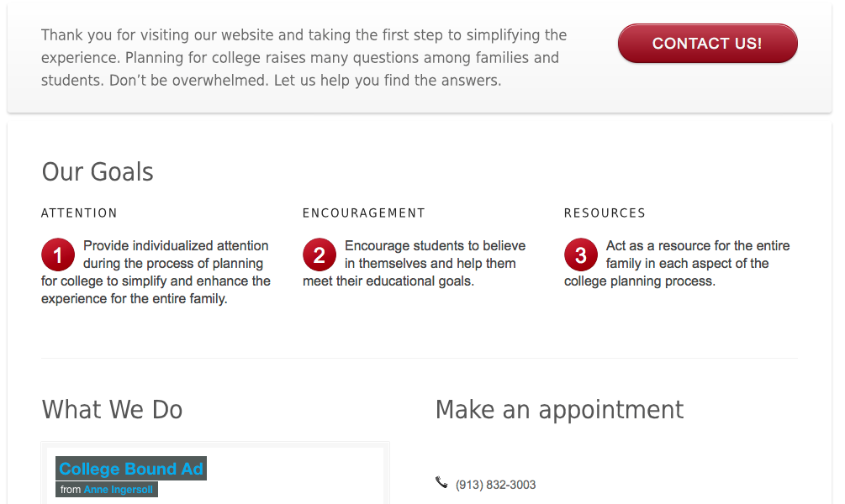Click the red number 1 circle icon
Image resolution: width=845 pixels, height=504 pixels.
pyautogui.click(x=58, y=255)
